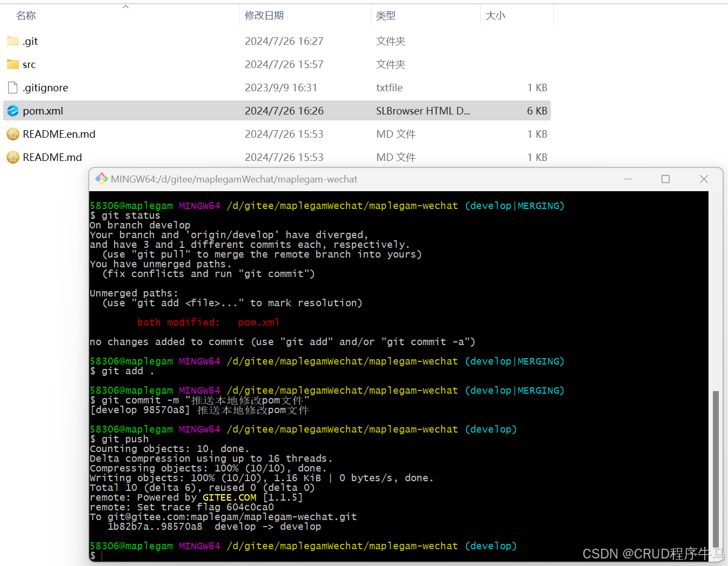Click the .git folder icon

click(x=13, y=41)
